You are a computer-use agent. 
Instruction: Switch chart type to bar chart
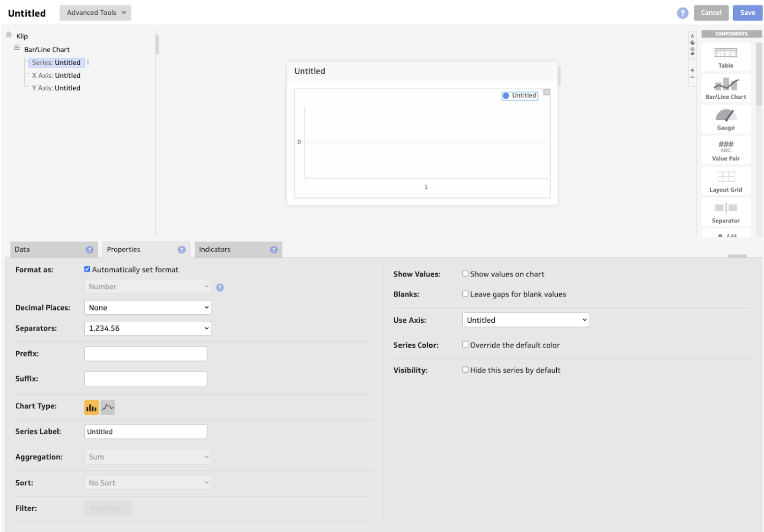pyautogui.click(x=91, y=407)
